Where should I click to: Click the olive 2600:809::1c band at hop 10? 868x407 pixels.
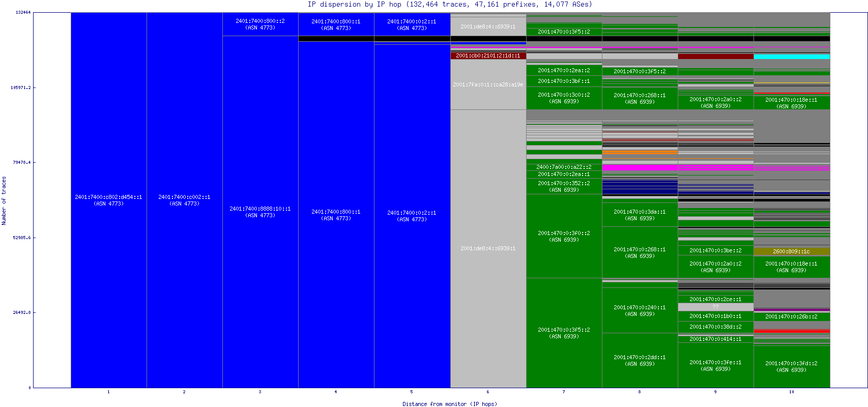coord(791,251)
